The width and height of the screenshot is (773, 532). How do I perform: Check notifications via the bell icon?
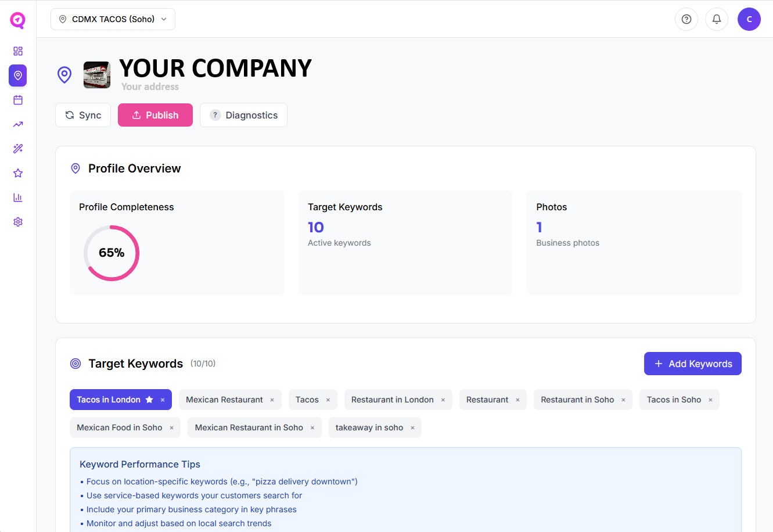(716, 19)
